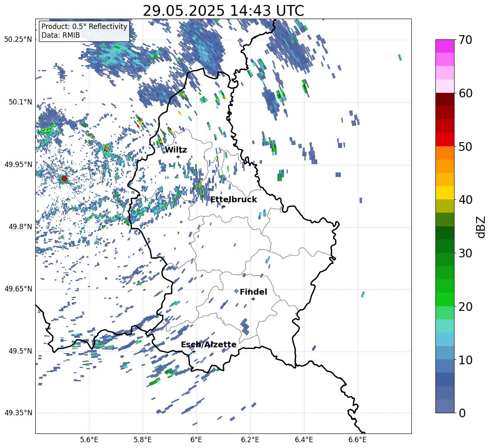Click the 49.8°N latitude label
491x448 pixels.
point(21,227)
